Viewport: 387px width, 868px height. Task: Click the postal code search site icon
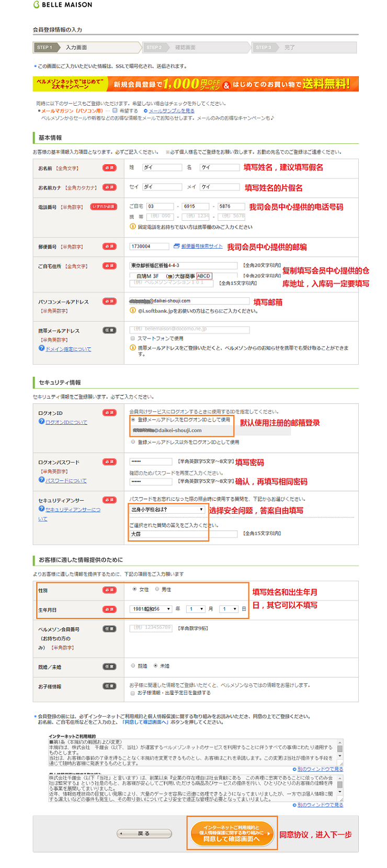click(176, 246)
